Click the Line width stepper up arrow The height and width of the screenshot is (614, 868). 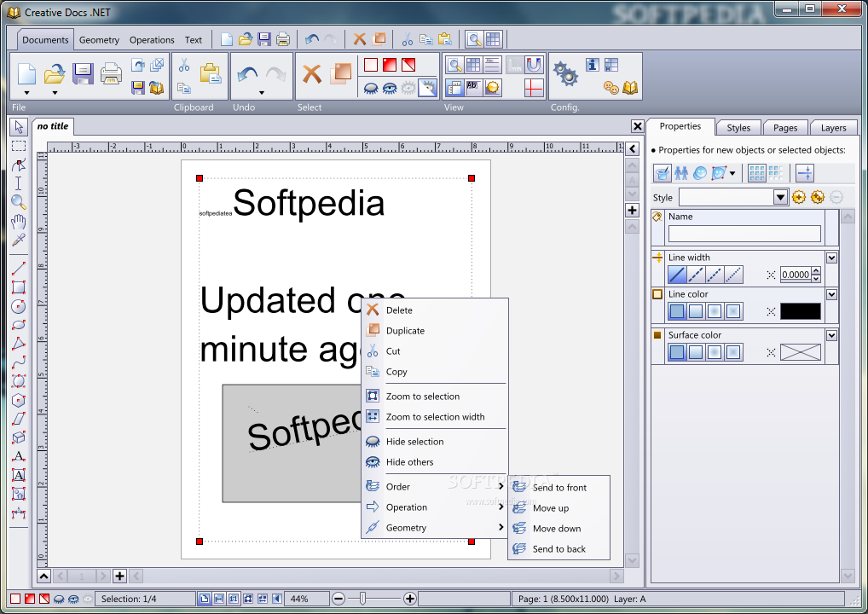tap(816, 270)
